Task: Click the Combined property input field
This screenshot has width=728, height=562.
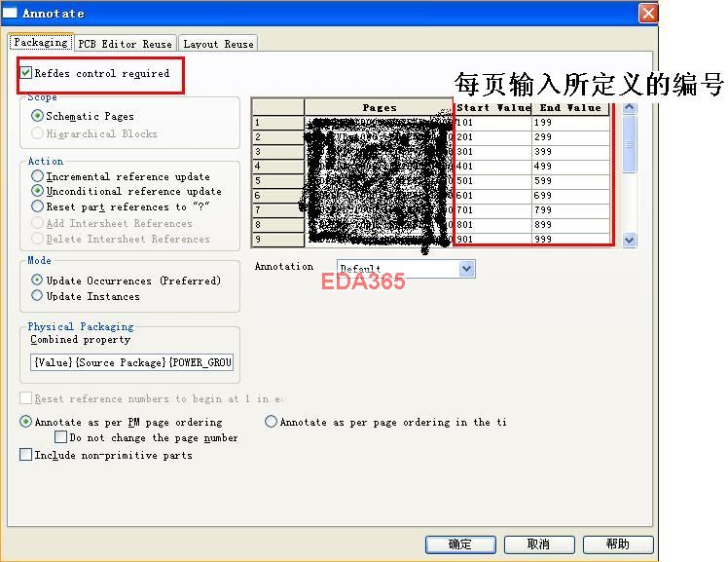Action: pyautogui.click(x=131, y=362)
